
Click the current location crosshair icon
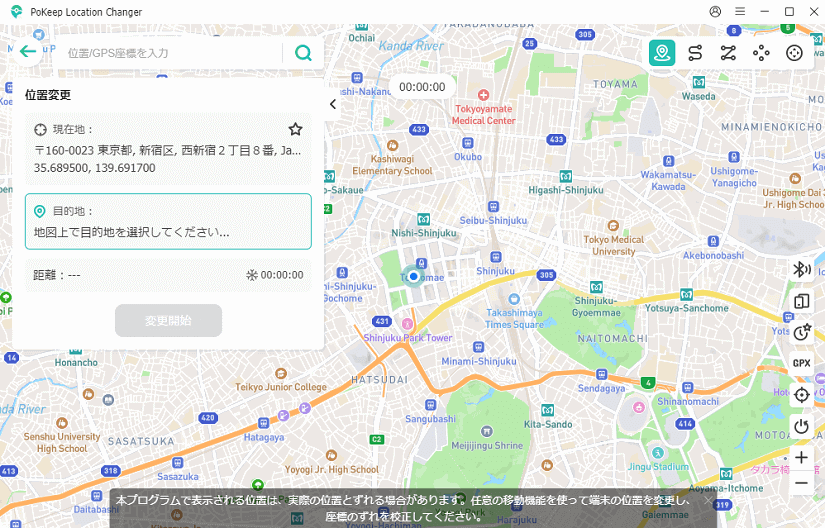click(41, 129)
